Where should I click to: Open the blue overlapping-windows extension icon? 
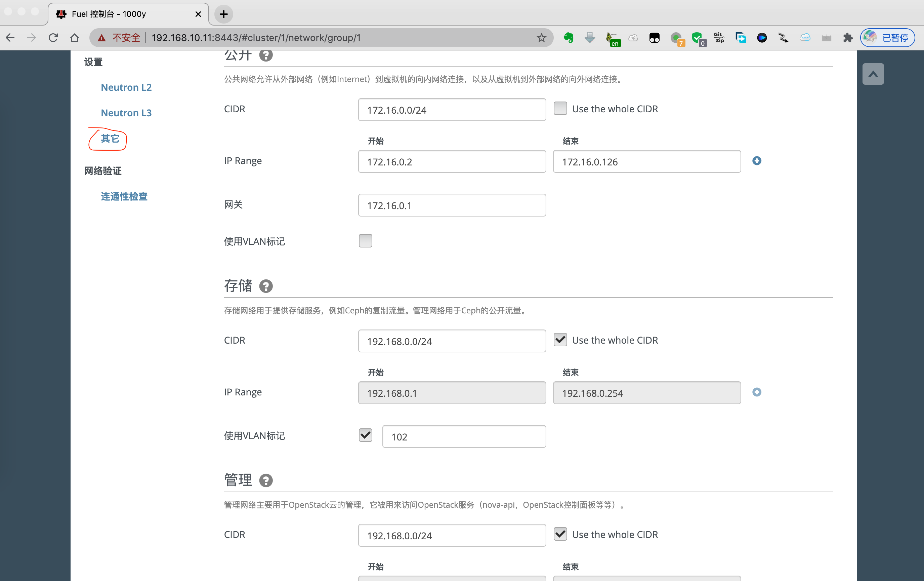pyautogui.click(x=740, y=38)
